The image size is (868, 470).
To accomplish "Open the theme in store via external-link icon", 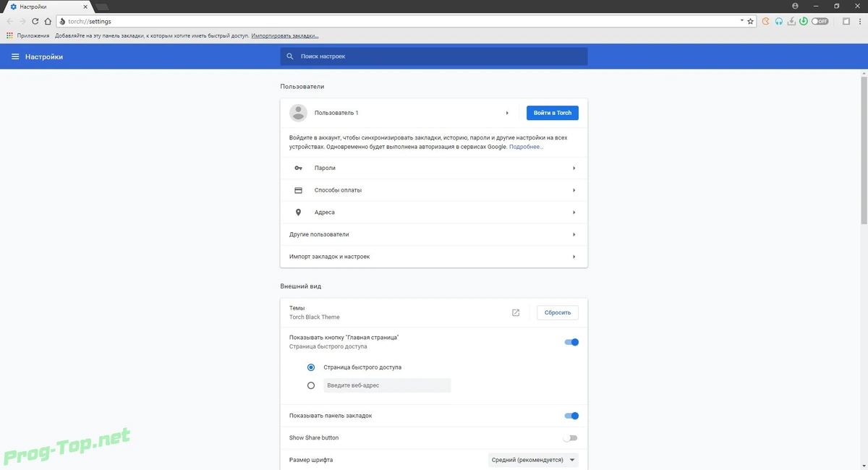I will tap(516, 312).
